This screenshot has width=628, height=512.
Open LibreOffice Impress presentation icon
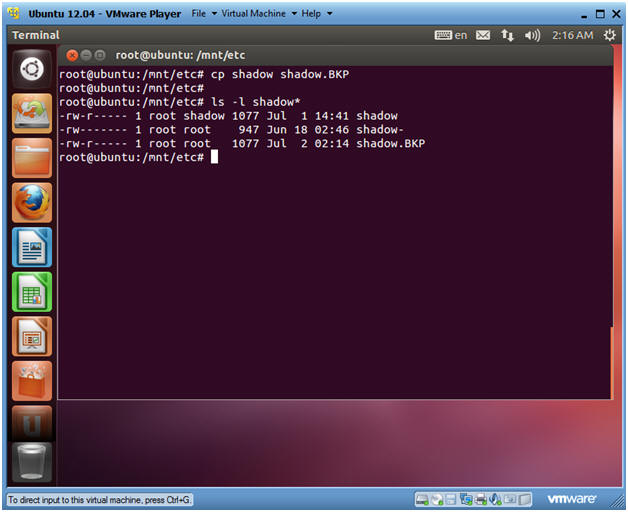point(32,336)
